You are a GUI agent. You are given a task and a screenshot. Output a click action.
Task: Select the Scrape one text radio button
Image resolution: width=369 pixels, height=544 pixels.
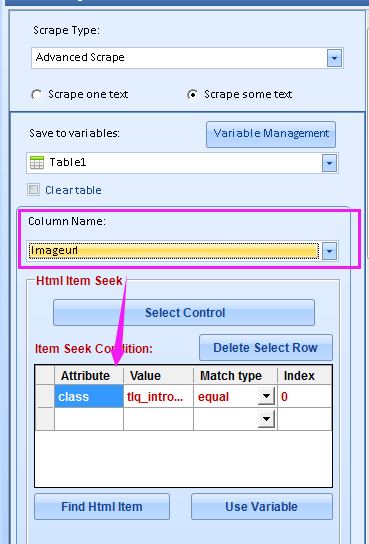(x=37, y=94)
